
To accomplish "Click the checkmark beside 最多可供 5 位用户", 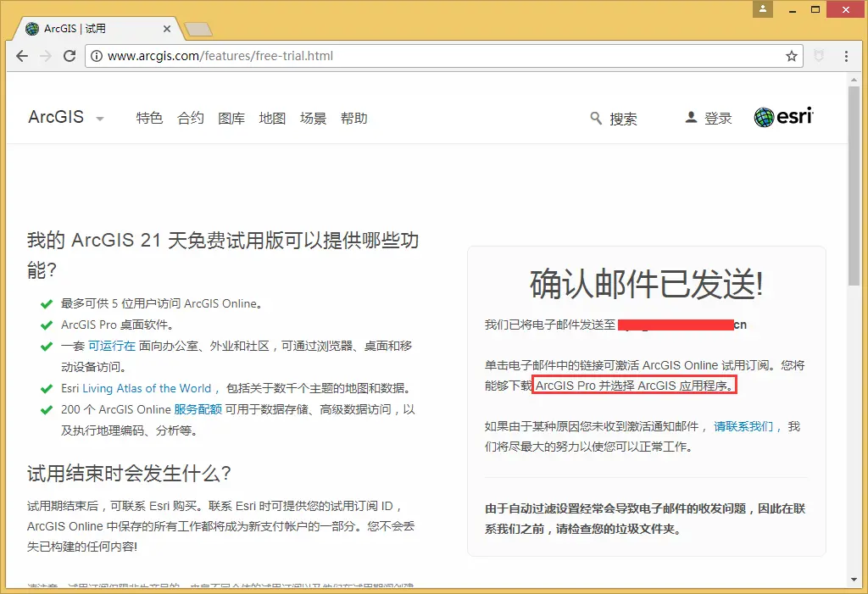I will click(47, 304).
